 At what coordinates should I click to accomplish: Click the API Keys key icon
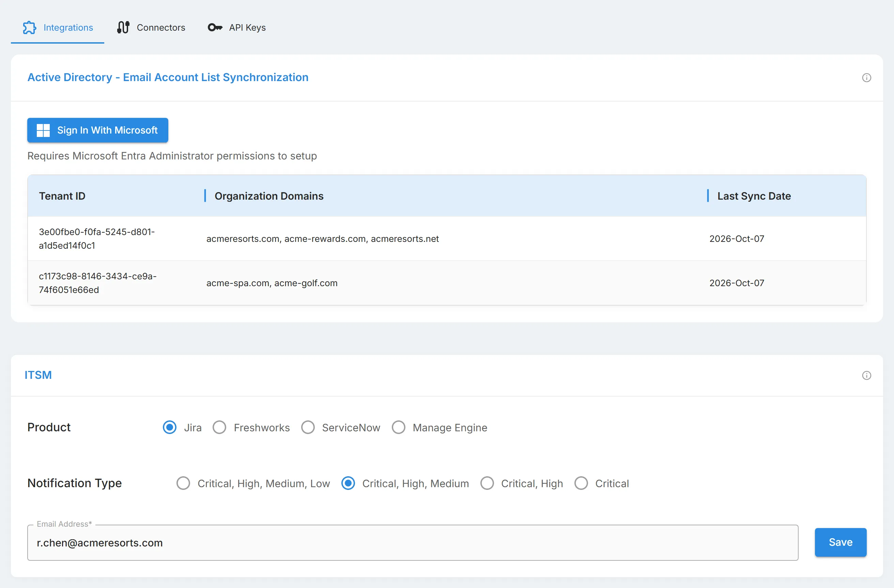(215, 27)
